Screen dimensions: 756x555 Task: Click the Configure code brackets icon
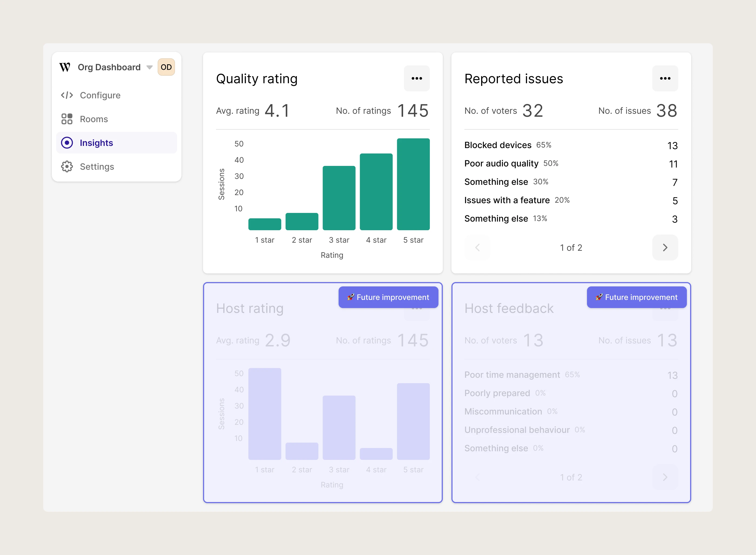[67, 95]
